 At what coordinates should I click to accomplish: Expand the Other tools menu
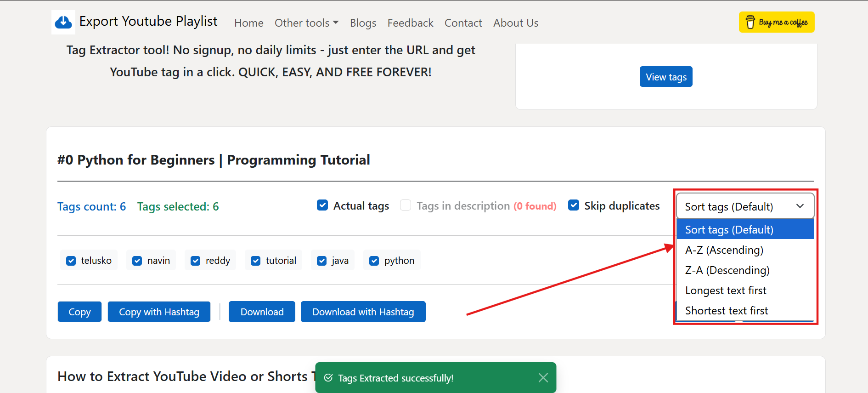click(306, 23)
